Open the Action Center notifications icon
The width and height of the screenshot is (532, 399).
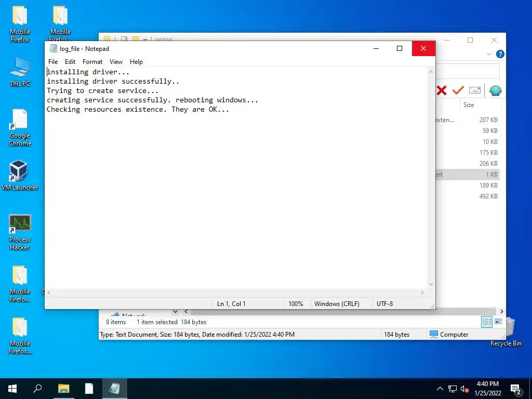click(x=516, y=389)
